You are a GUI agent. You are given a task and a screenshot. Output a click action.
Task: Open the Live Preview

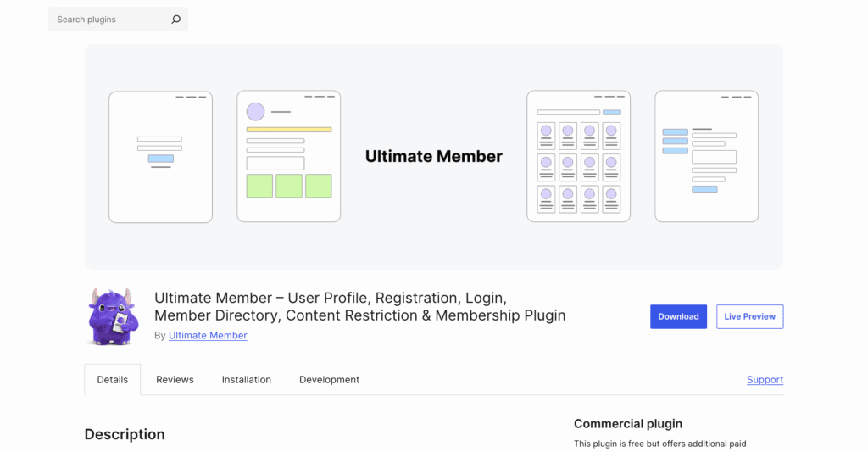coord(749,317)
